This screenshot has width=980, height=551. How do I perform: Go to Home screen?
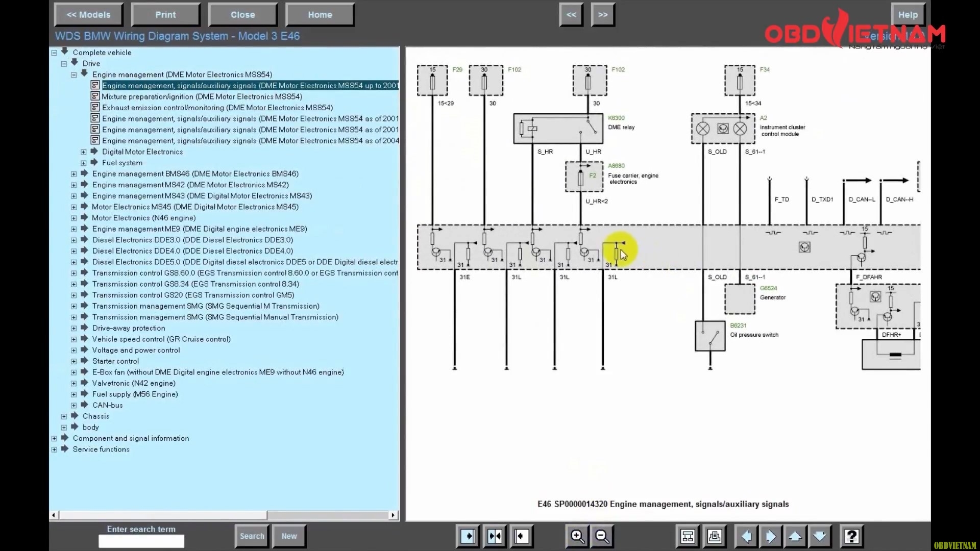[x=320, y=15]
